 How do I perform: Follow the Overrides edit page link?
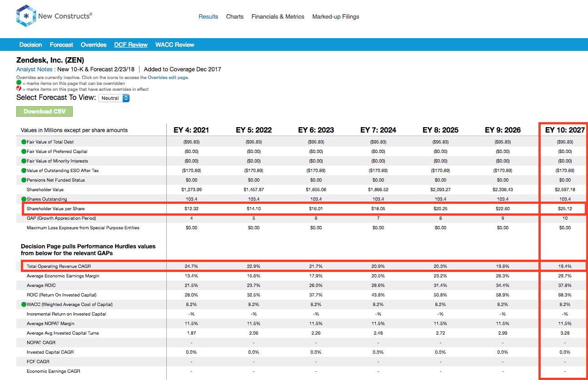tap(168, 78)
